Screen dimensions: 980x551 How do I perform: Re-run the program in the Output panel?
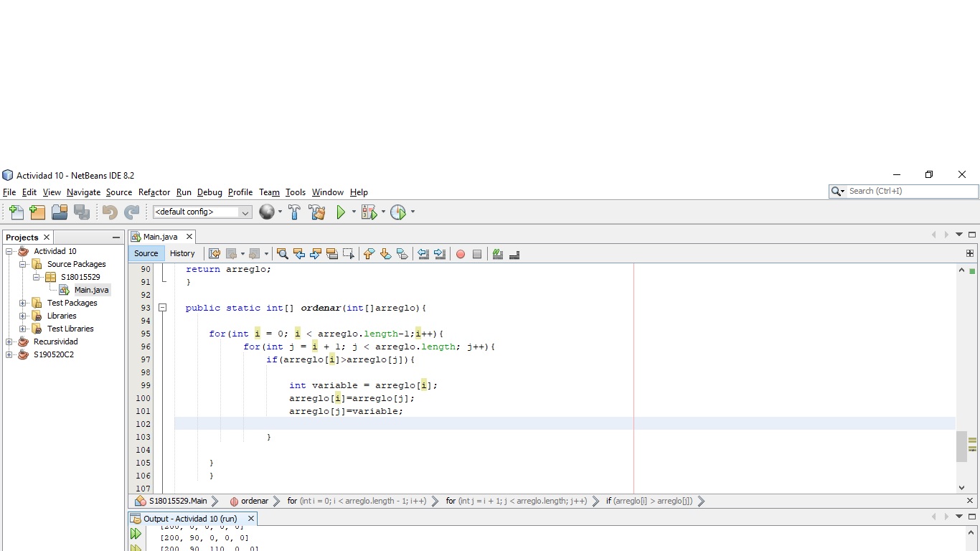click(x=136, y=534)
